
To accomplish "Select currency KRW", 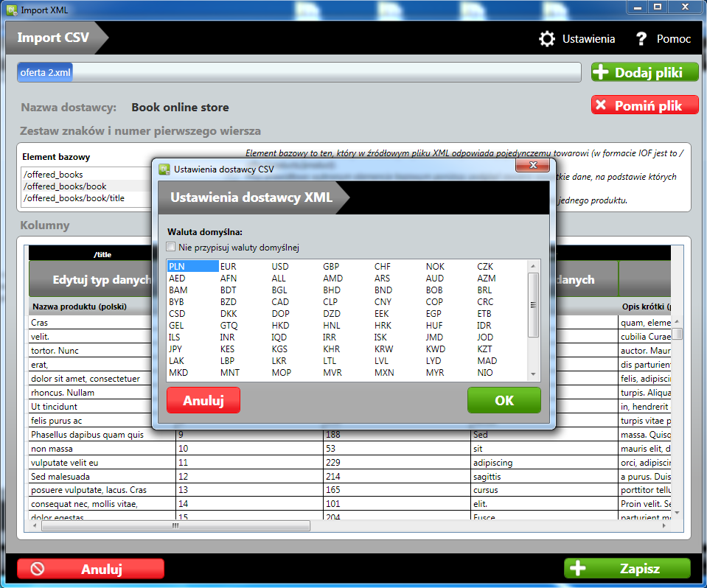I will pos(383,349).
